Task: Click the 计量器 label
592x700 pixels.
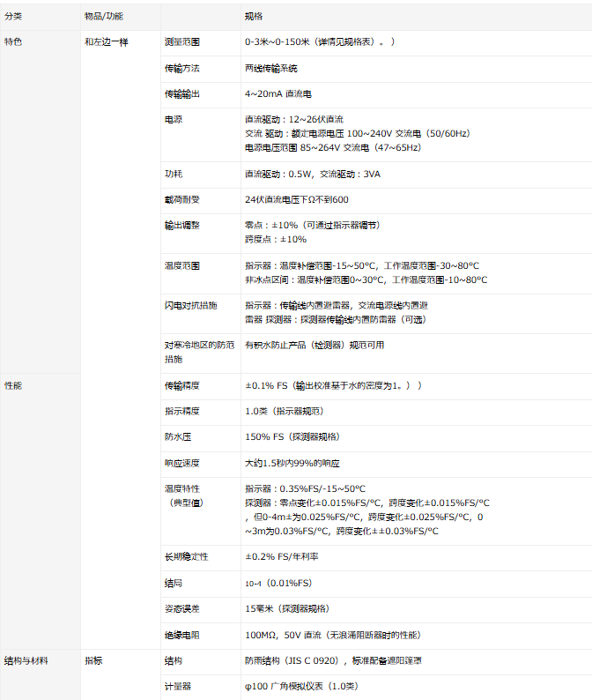Action: coord(178,686)
